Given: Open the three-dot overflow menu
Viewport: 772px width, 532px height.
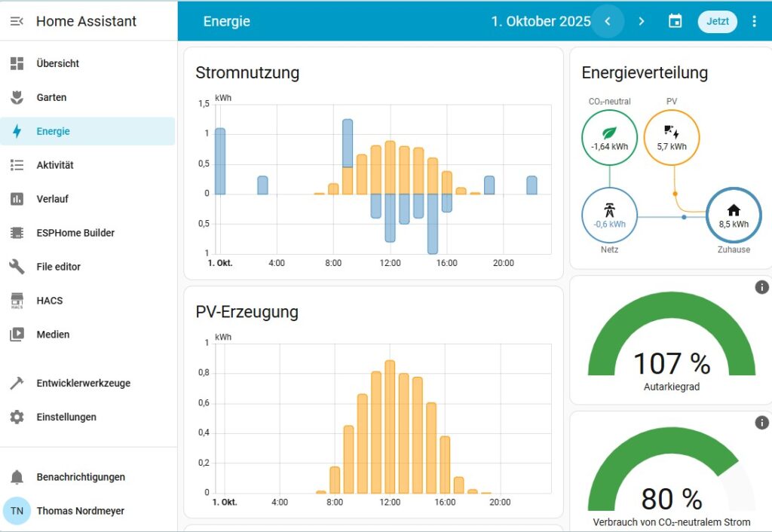Looking at the screenshot, I should tap(754, 21).
